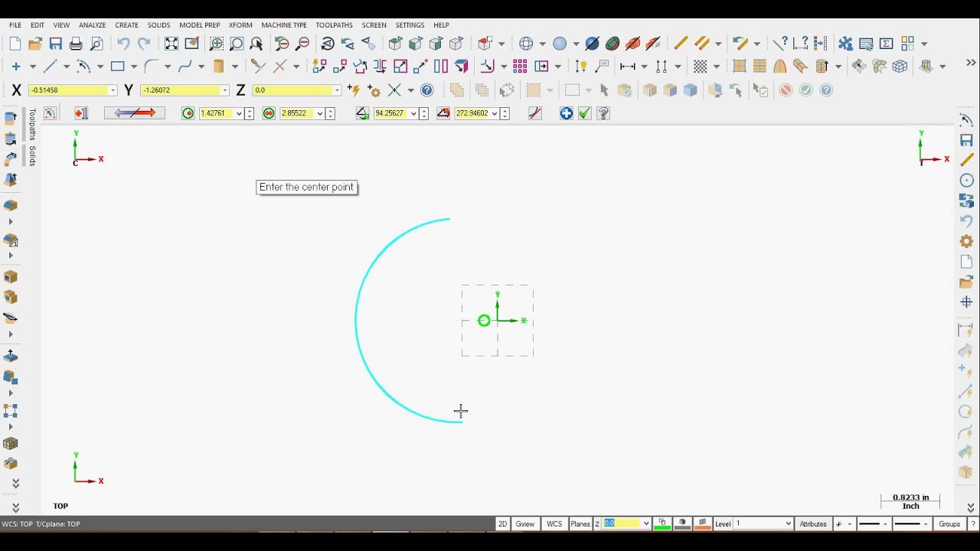Click the Trim/Break entities icon
This screenshot has height=551, width=980.
point(259,67)
